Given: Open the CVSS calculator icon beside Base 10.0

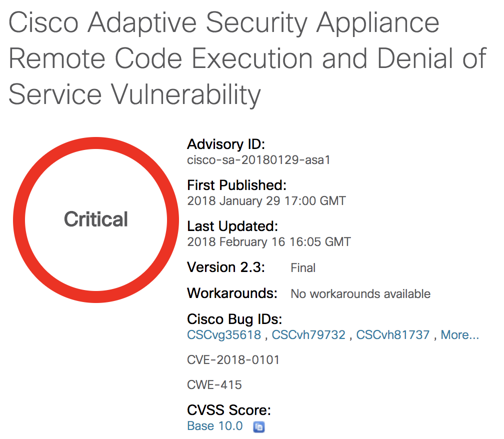Looking at the screenshot, I should tap(259, 427).
